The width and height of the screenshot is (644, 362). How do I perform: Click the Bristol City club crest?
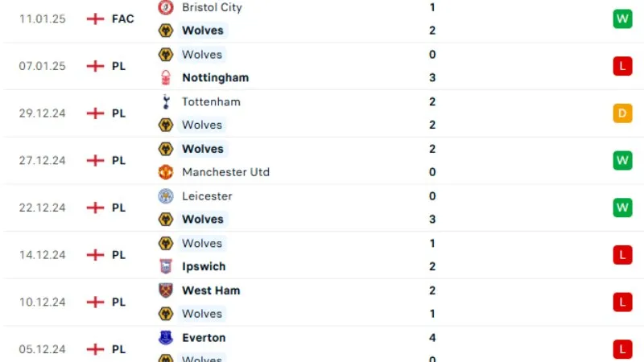(166, 7)
